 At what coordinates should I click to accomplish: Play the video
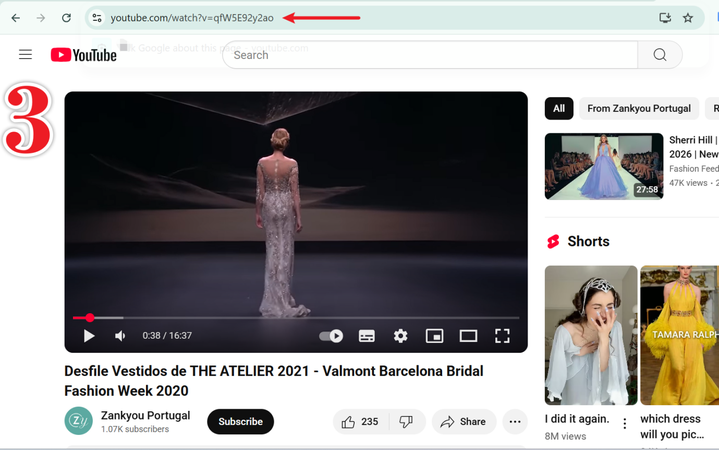[x=89, y=336]
